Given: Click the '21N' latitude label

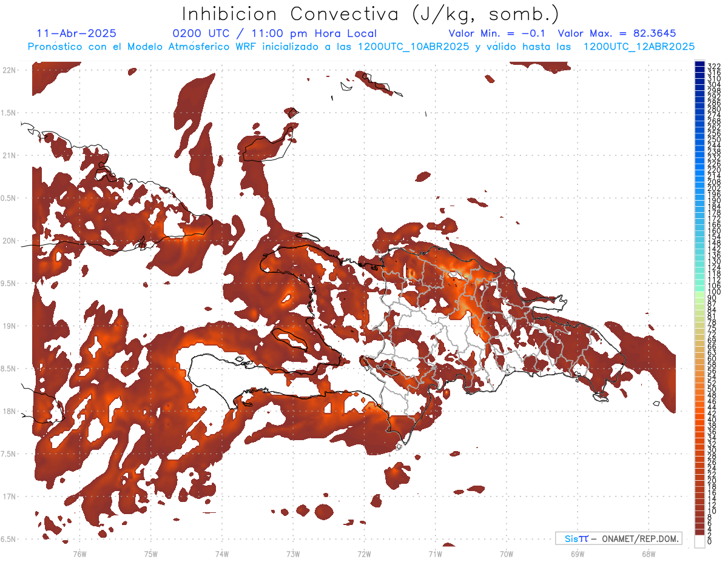Looking at the screenshot, I should tap(9, 155).
